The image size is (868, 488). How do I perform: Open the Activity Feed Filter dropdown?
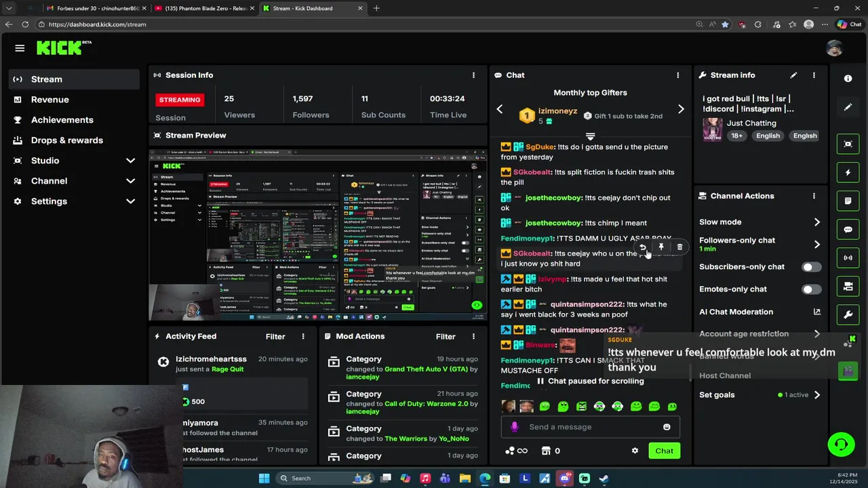tap(275, 336)
